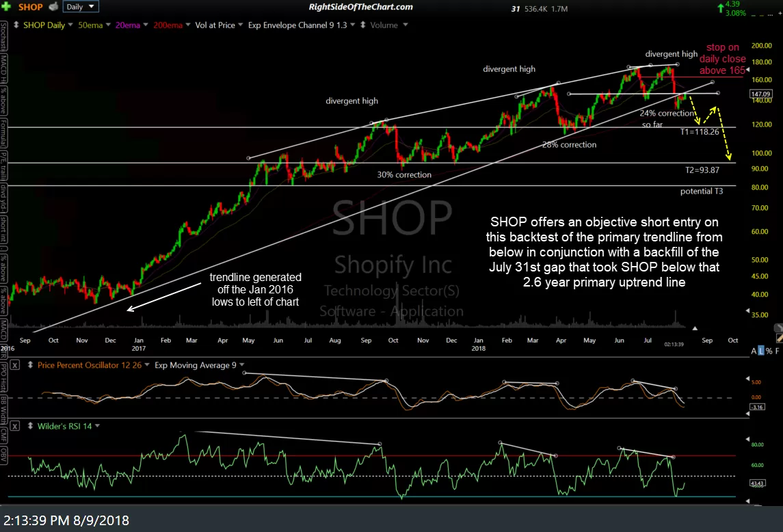
Task: Open the Volume indicator dropdown
Action: [405, 25]
